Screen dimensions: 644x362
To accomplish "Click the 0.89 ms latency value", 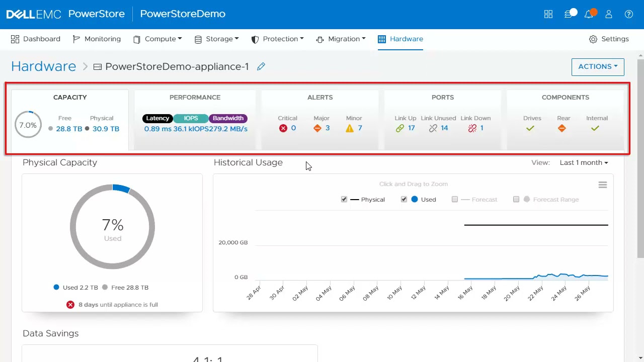I will [x=157, y=129].
